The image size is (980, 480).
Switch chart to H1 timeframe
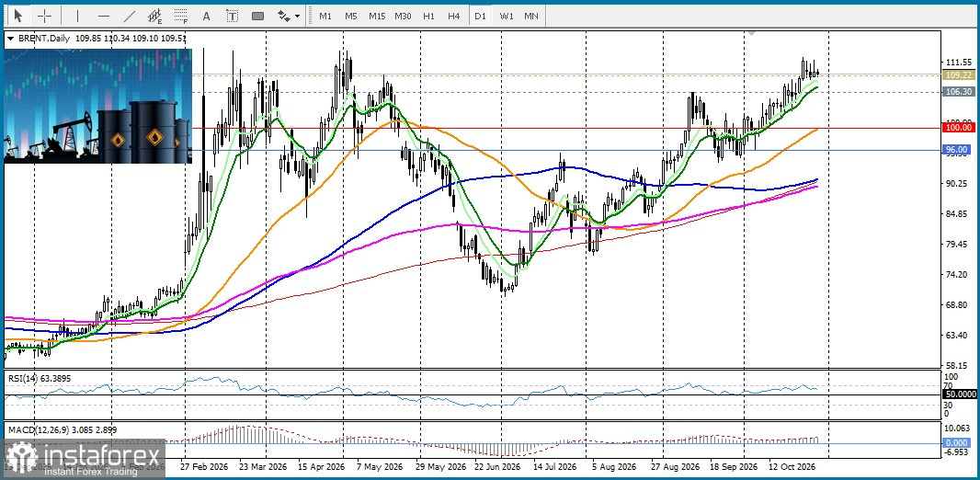click(428, 16)
